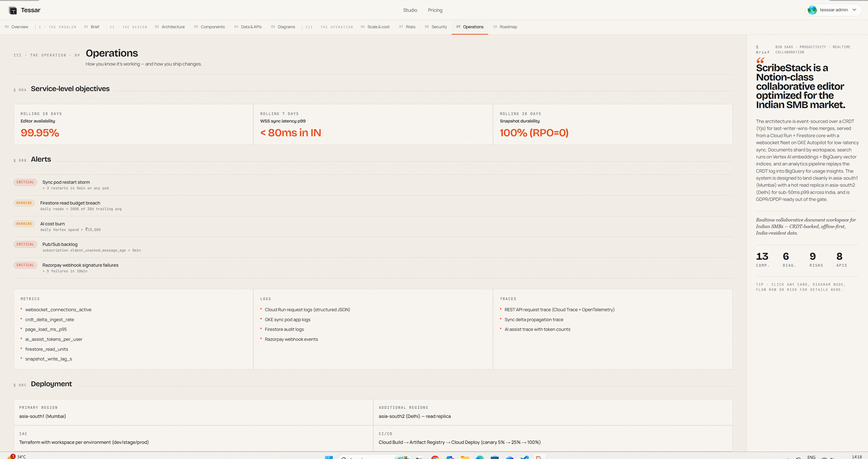Image resolution: width=868 pixels, height=459 pixels.
Task: Click the WSS sync latency p99 card
Action: [373, 124]
